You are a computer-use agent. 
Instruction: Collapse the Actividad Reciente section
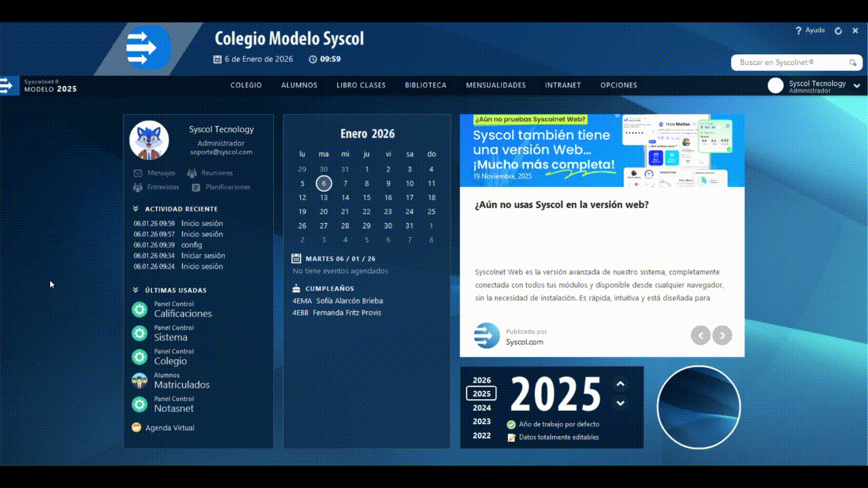(x=136, y=209)
